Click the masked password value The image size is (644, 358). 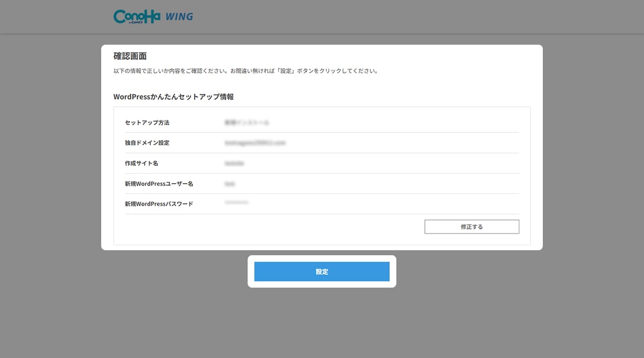click(236, 202)
